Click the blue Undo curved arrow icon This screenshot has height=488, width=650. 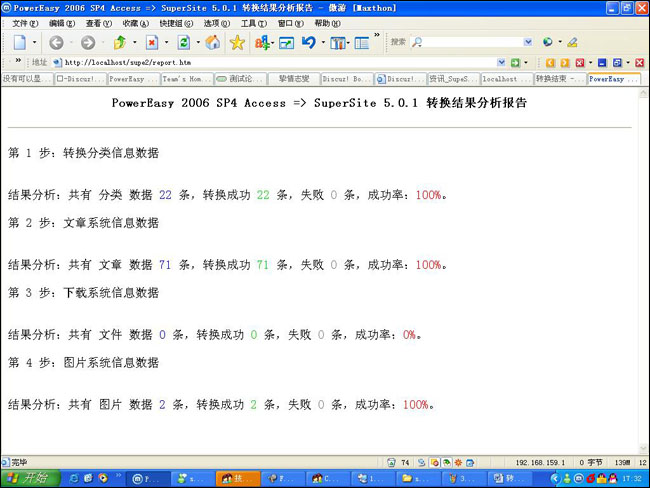click(x=309, y=42)
